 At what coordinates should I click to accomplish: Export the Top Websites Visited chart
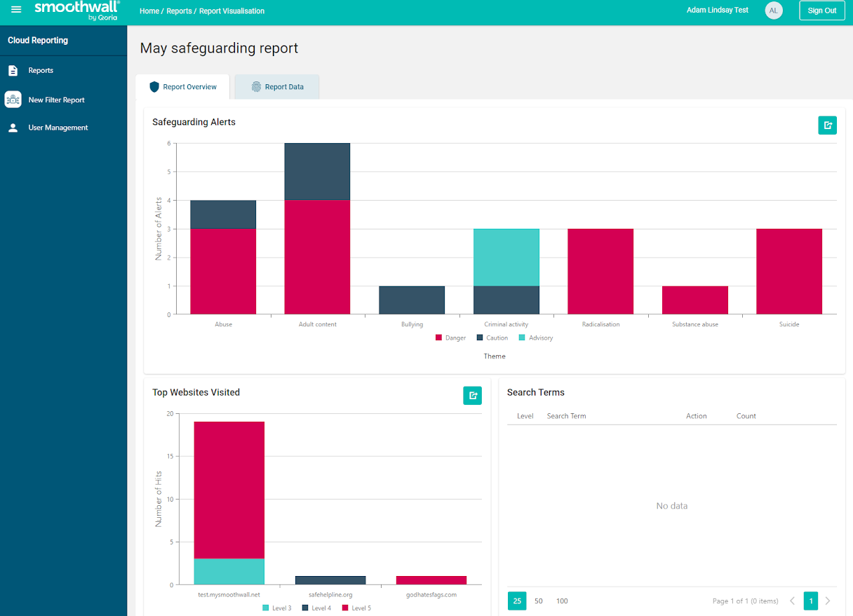pos(472,396)
